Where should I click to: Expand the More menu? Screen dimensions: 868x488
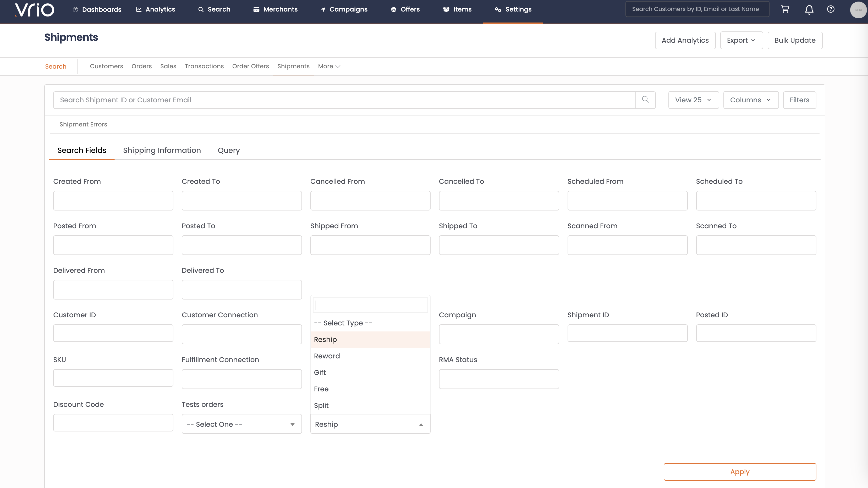329,66
